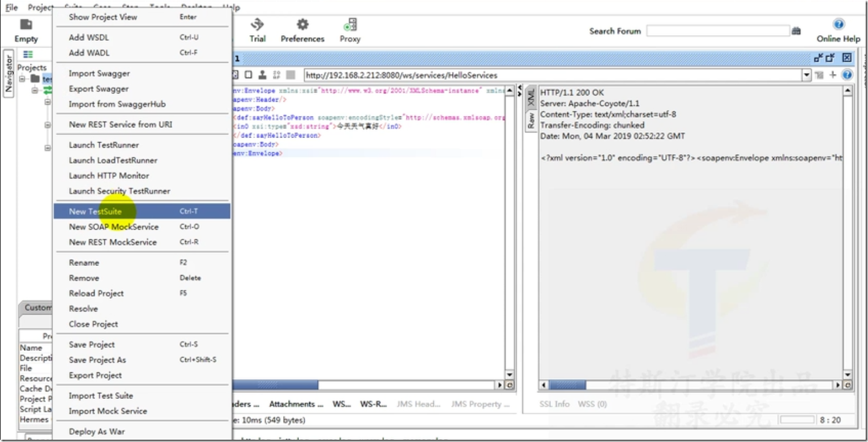Click the Online Help icon

pyautogui.click(x=839, y=24)
